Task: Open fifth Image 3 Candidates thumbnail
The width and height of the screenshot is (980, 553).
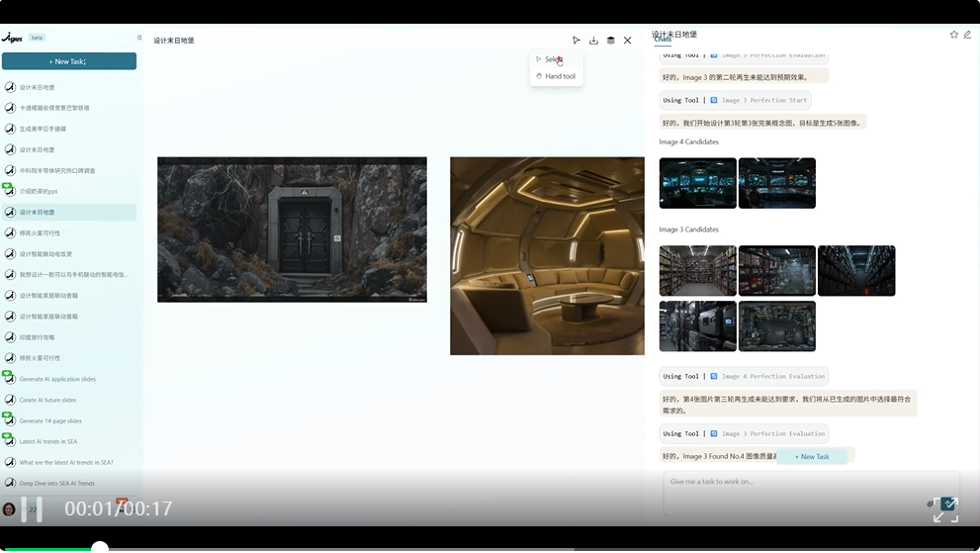Action: [777, 325]
